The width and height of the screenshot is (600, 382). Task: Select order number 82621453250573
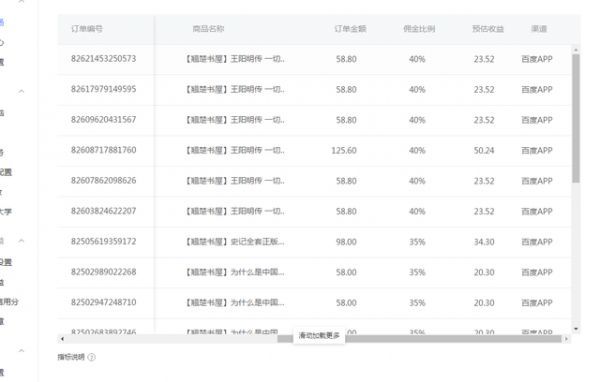103,59
